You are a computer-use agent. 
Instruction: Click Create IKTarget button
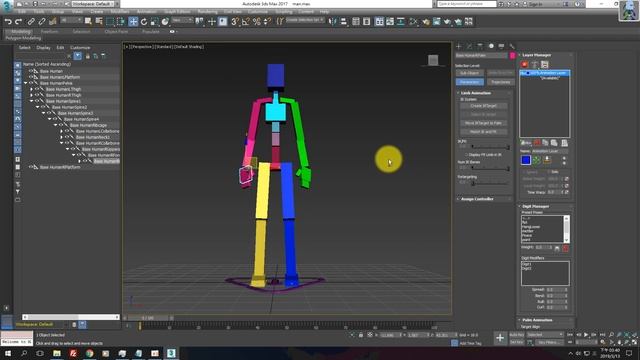pyautogui.click(x=484, y=106)
